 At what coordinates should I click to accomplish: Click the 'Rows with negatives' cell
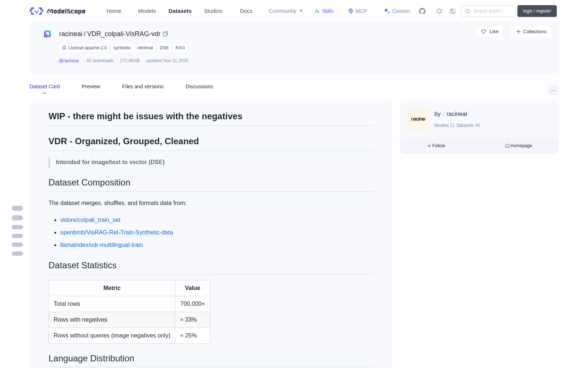click(112, 320)
